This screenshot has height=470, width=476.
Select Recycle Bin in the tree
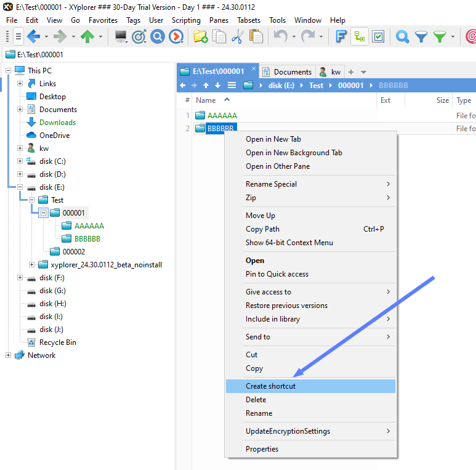(x=58, y=342)
